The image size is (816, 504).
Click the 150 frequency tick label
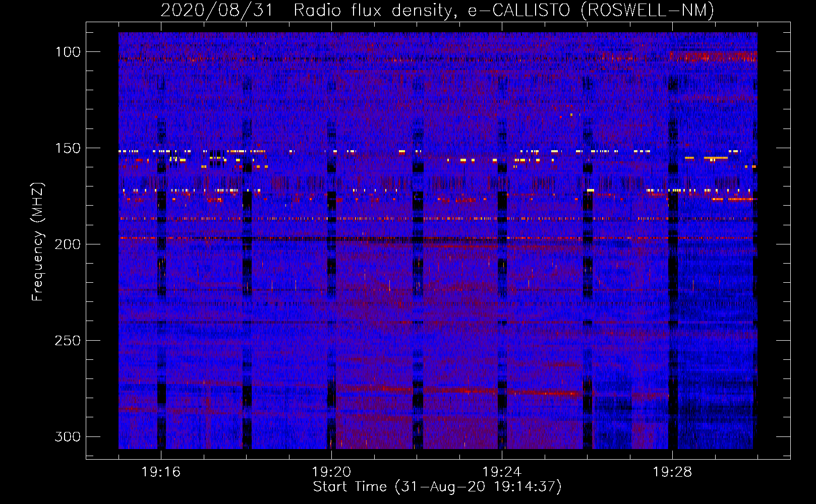[68, 148]
